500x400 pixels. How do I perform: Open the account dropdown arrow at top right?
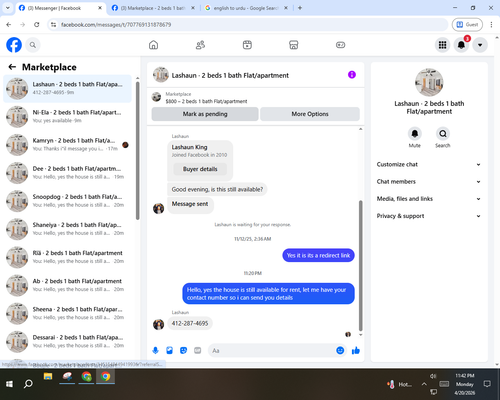tap(480, 45)
